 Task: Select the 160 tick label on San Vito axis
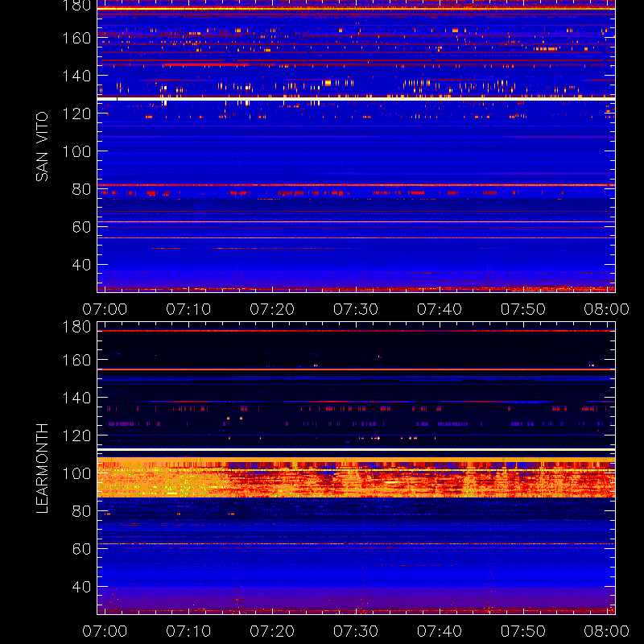[76, 38]
